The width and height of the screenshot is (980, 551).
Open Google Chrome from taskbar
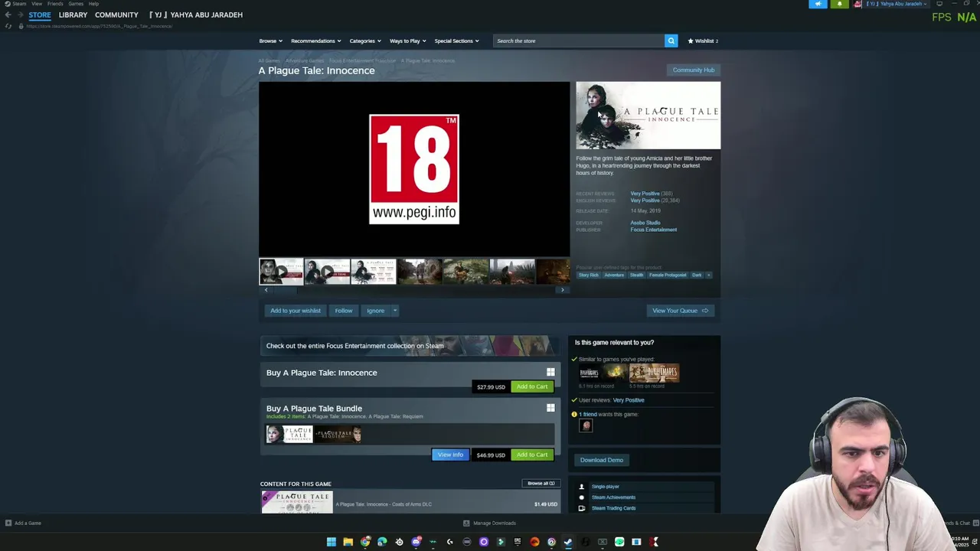coord(365,542)
